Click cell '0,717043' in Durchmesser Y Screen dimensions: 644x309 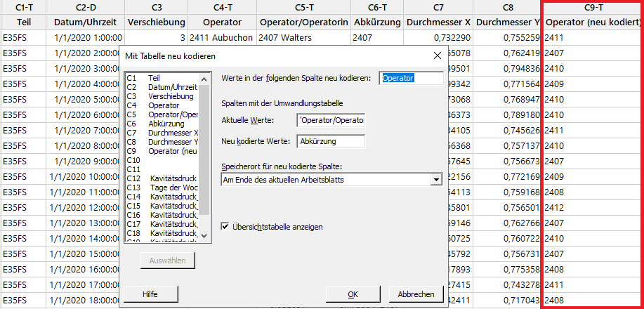(x=508, y=300)
